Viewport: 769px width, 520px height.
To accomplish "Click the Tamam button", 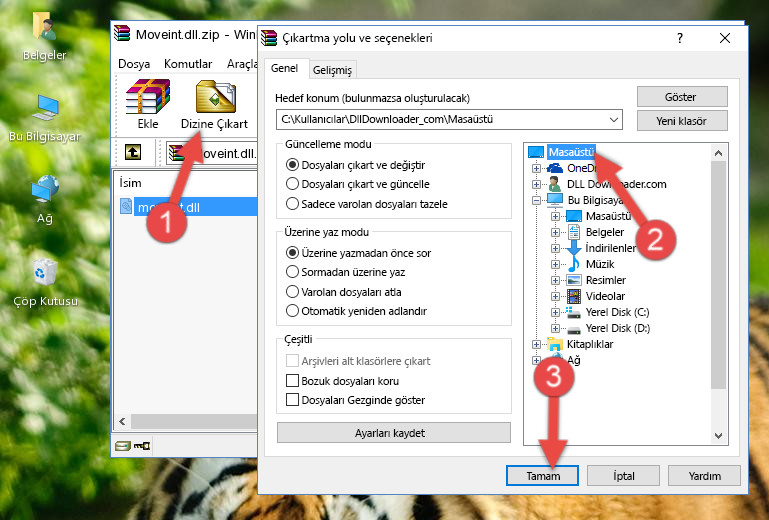I will [542, 476].
